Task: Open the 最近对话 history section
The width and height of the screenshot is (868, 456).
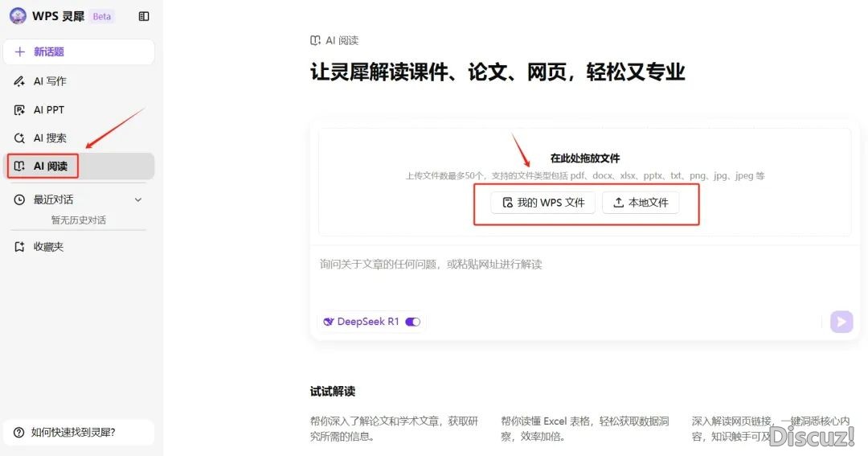Action: point(53,199)
